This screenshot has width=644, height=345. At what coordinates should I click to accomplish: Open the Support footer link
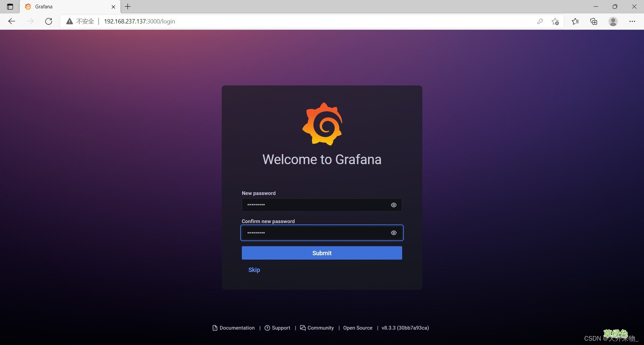[277, 328]
